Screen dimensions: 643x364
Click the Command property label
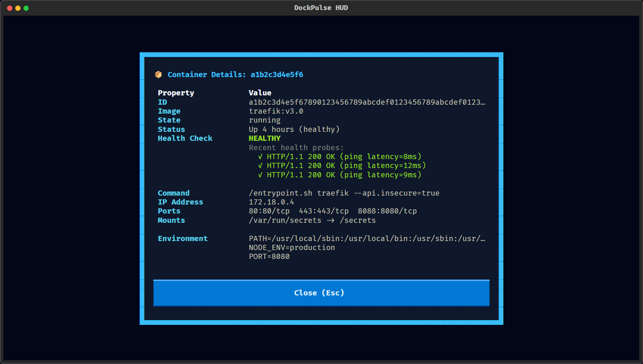click(174, 193)
